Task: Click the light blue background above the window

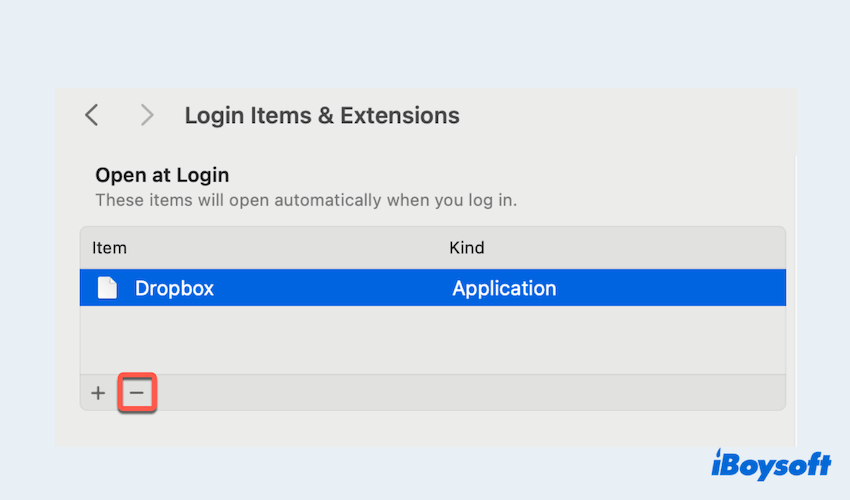Action: [425, 45]
